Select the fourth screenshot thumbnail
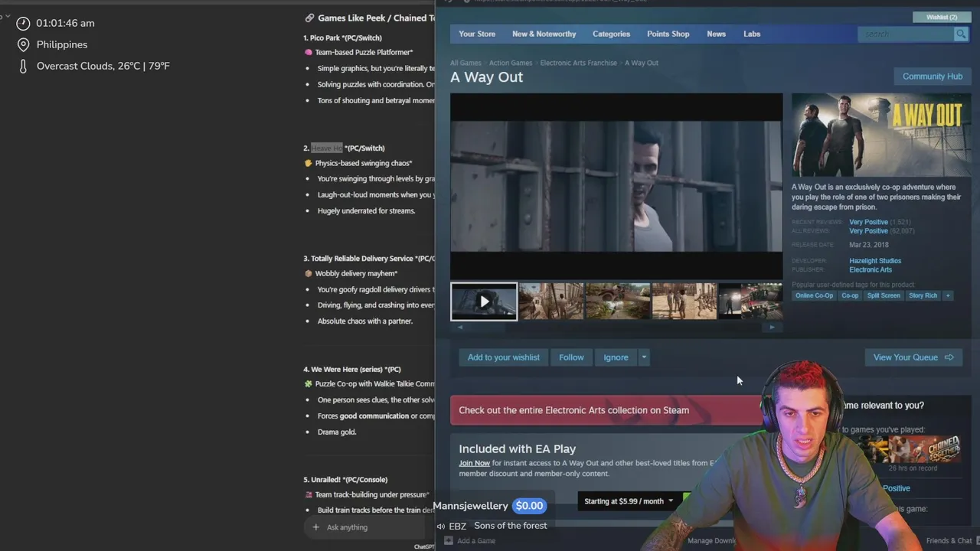This screenshot has width=980, height=551. pyautogui.click(x=684, y=301)
